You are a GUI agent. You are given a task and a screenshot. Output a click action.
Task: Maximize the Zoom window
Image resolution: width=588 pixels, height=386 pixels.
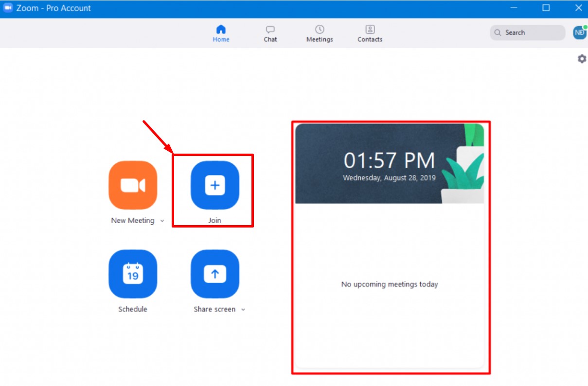point(546,8)
